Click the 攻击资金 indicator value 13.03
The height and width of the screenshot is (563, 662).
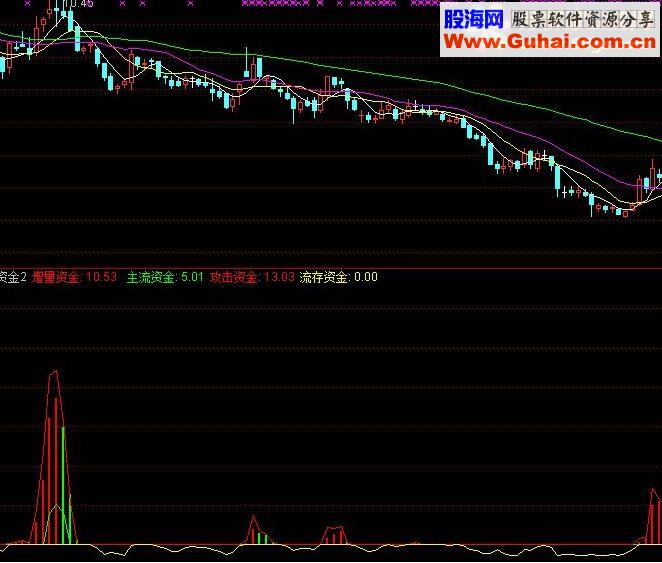pyautogui.click(x=279, y=277)
